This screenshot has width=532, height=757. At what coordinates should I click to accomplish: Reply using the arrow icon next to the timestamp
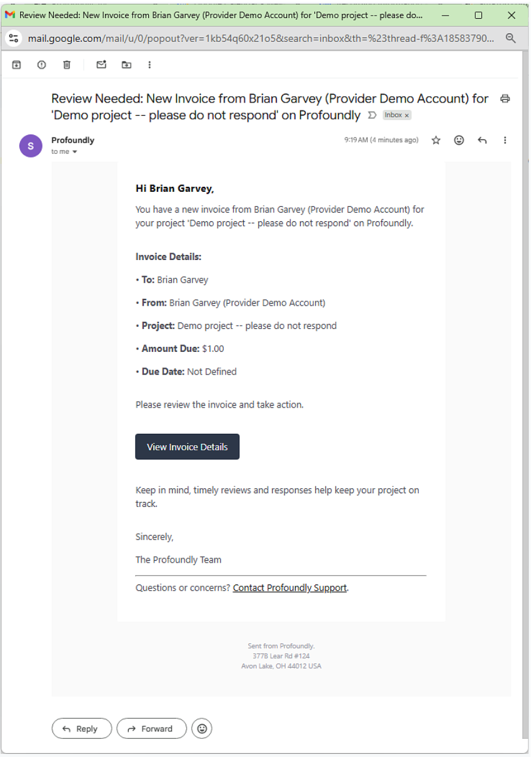482,140
